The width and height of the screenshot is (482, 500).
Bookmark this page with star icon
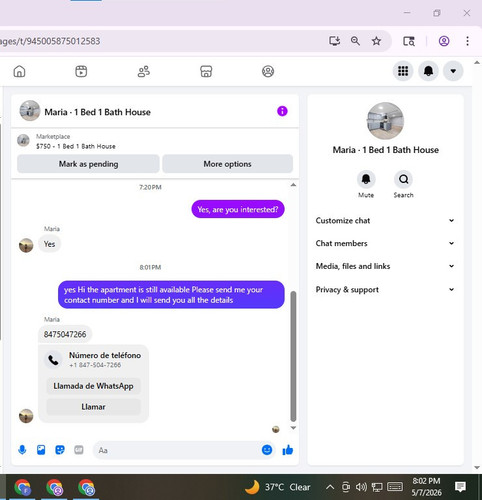pos(376,41)
